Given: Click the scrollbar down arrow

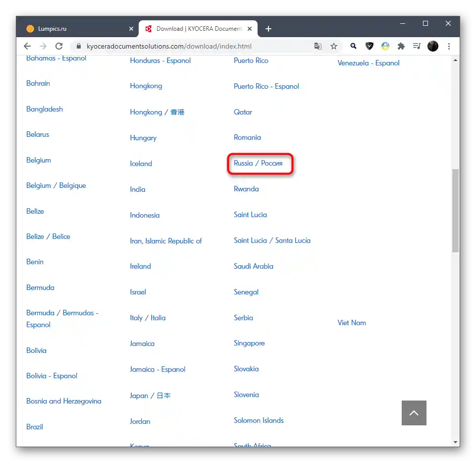Looking at the screenshot, I should [455, 442].
